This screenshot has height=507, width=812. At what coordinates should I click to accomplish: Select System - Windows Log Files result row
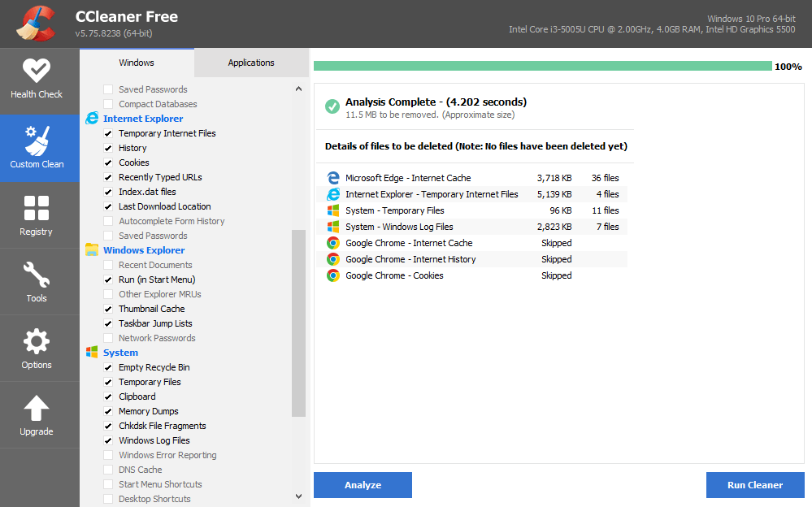coord(471,227)
